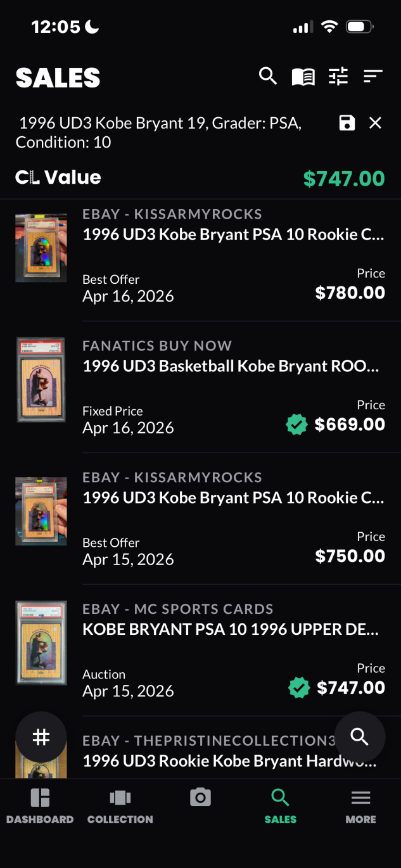Screen dimensions: 401x868
Task: Open the More menu tab
Action: (x=360, y=806)
